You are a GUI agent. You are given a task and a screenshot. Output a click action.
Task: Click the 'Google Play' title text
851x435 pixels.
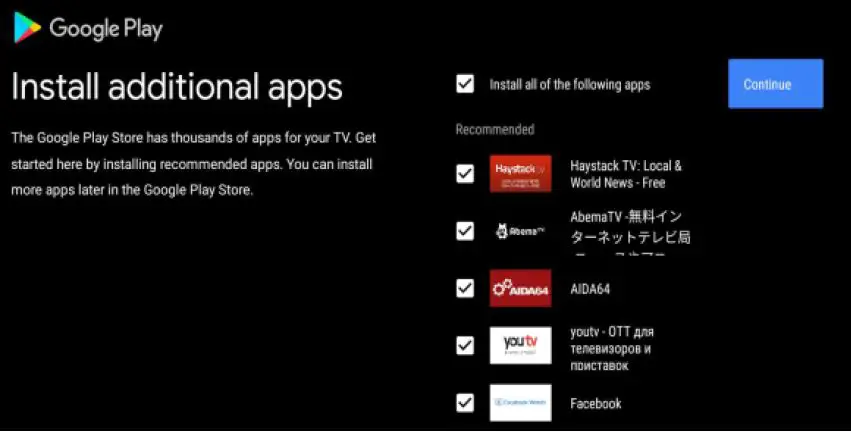coord(106,28)
